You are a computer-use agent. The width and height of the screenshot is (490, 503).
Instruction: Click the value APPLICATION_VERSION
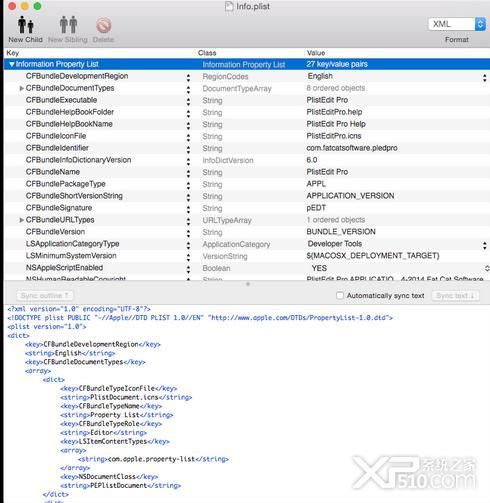coord(350,196)
